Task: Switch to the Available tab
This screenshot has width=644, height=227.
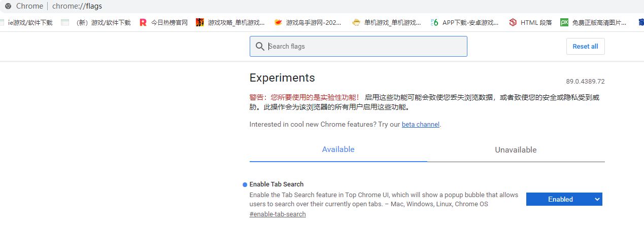Action: [338, 149]
